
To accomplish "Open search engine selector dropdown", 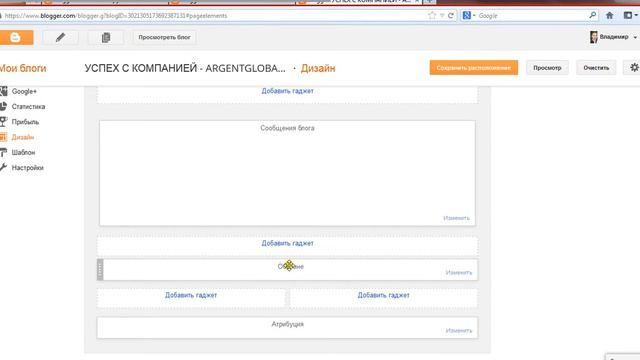I will click(x=469, y=16).
